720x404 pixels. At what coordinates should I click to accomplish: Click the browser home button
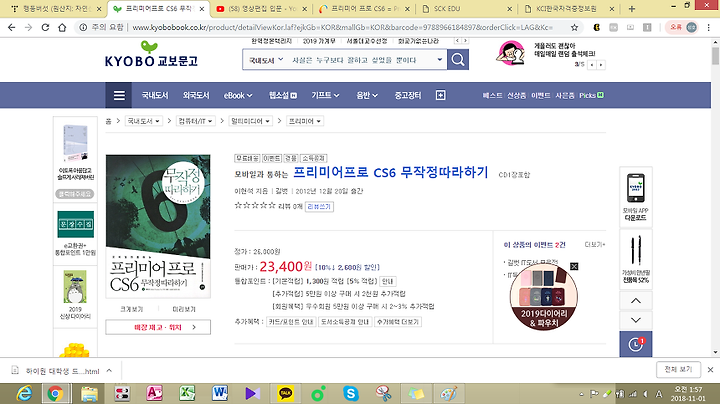coord(62,28)
